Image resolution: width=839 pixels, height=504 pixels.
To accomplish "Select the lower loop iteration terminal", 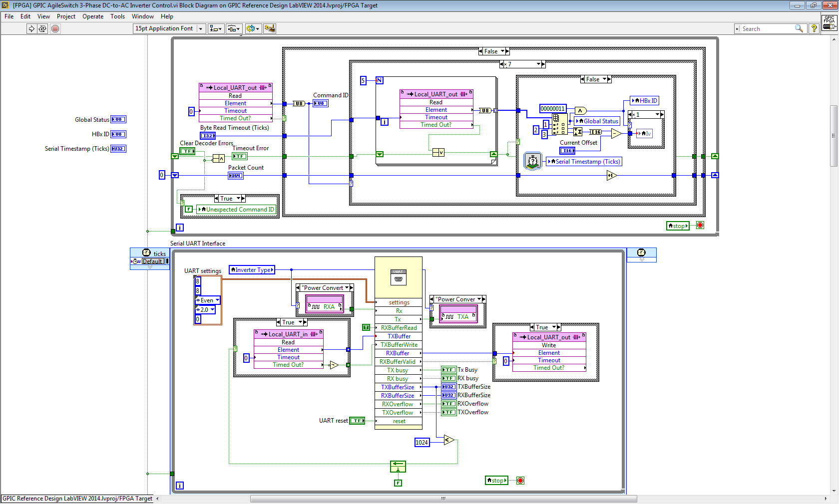I will click(180, 485).
